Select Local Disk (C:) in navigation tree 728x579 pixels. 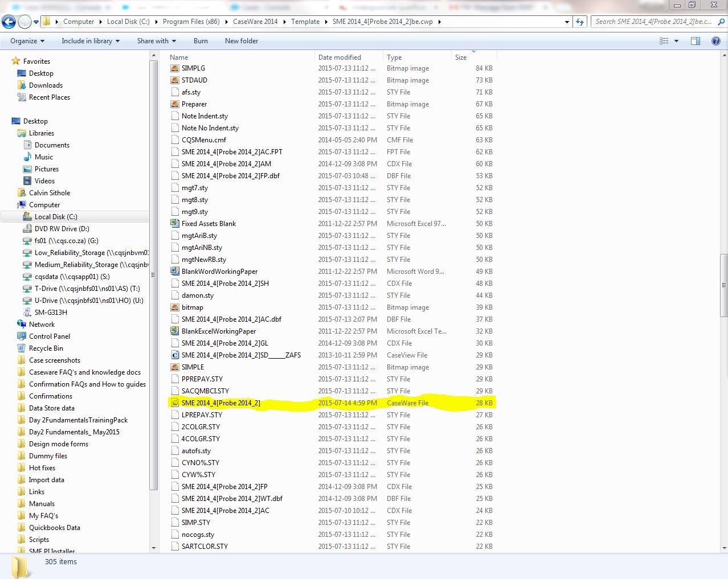click(x=55, y=217)
